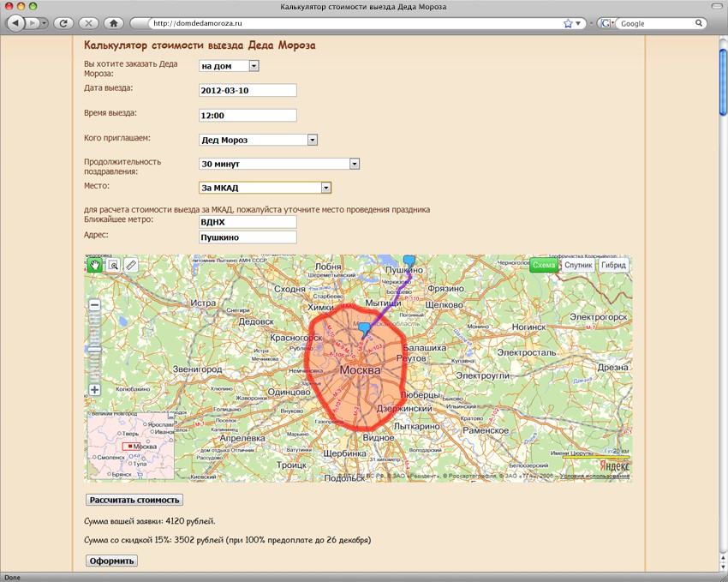
Task: Bookmark the page with the star icon
Action: (x=568, y=23)
